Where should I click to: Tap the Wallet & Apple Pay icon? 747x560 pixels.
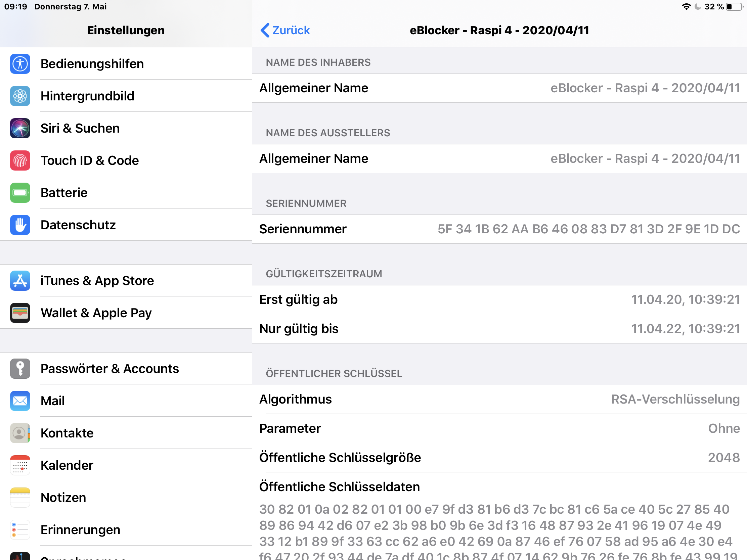pyautogui.click(x=20, y=313)
